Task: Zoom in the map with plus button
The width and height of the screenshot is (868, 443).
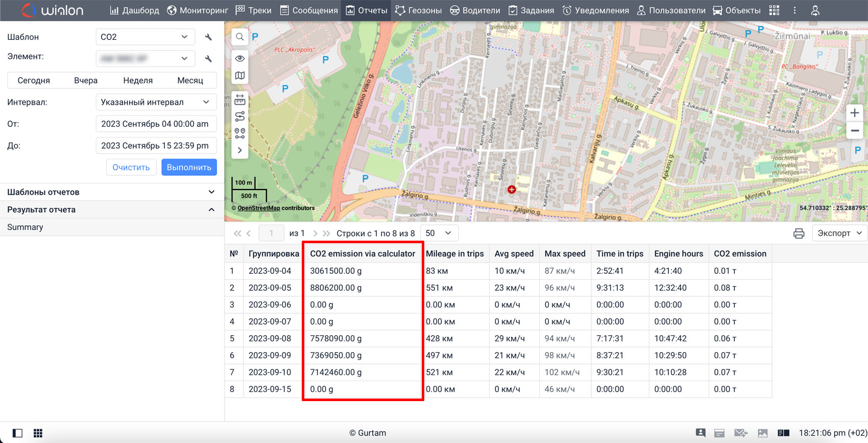Action: click(x=854, y=113)
